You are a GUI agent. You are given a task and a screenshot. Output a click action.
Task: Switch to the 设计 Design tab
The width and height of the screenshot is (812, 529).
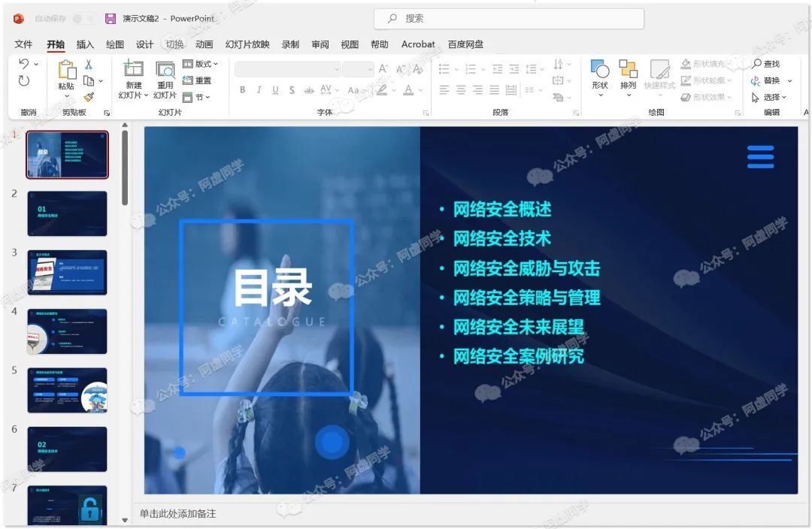point(144,44)
